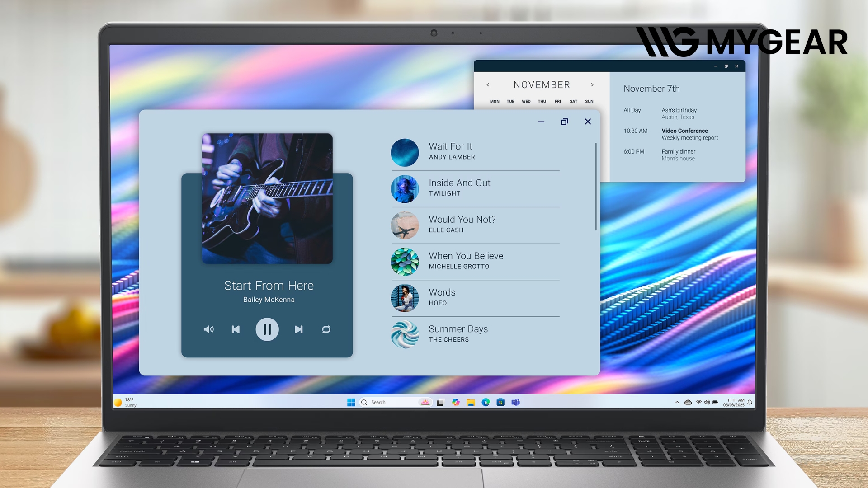Click the 10:30 AM event time
868x488 pixels.
[x=635, y=131]
